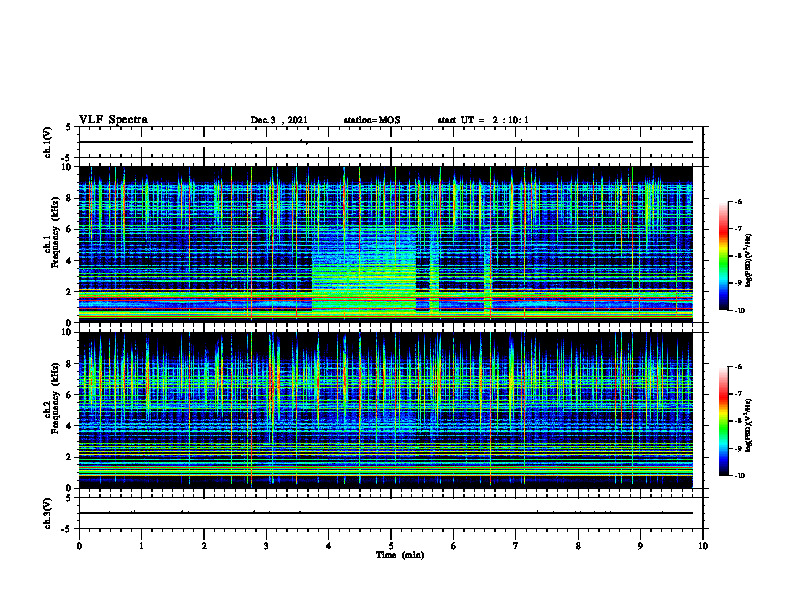
Task: Click the '7' time axis tick label
Action: pyautogui.click(x=516, y=546)
